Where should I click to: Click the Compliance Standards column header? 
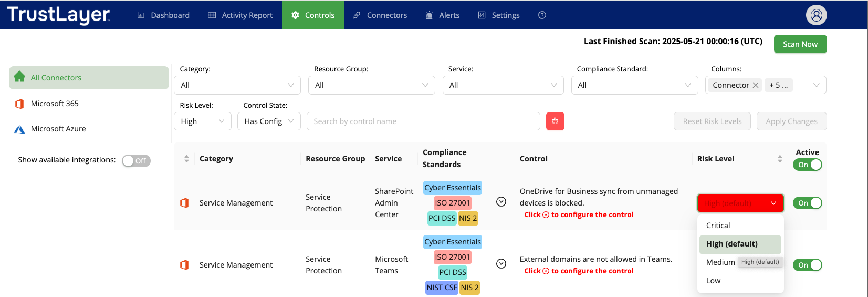tap(445, 158)
